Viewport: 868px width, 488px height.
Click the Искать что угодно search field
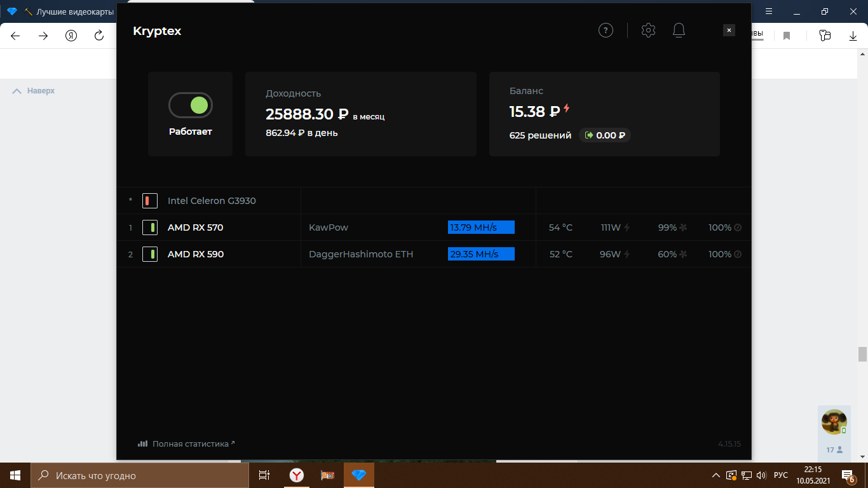140,475
